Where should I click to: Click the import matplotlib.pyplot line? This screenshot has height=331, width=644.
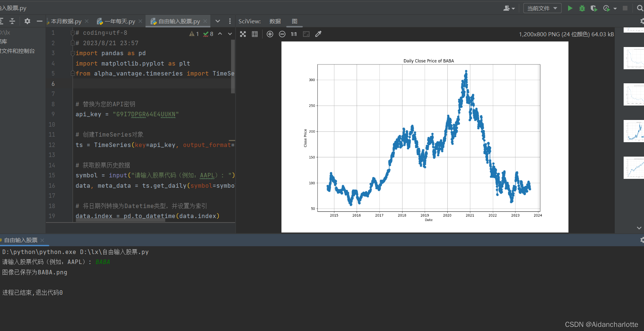pos(133,64)
